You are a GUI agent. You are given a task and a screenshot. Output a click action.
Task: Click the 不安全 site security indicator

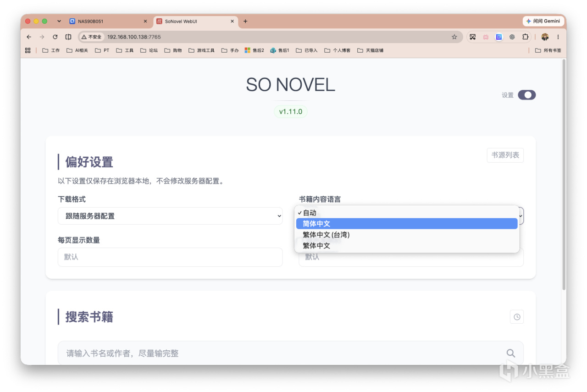92,37
